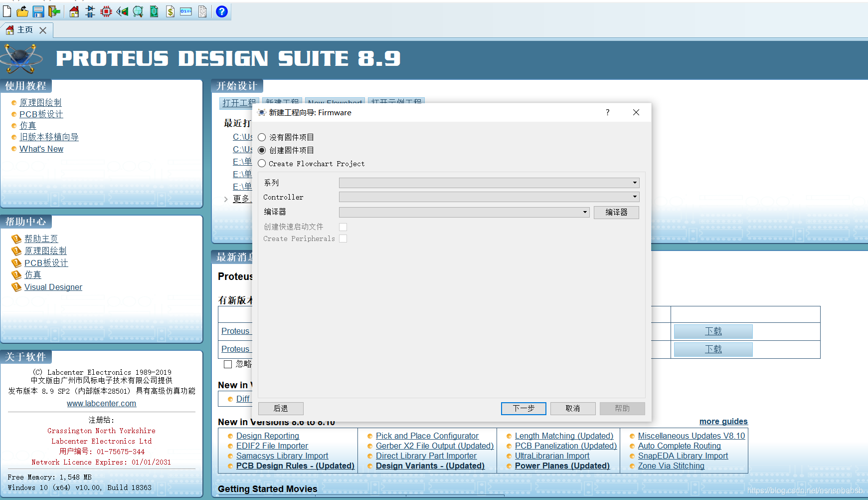The height and width of the screenshot is (500, 868).
Task: Open SnapEDA Library Import link
Action: pos(683,456)
